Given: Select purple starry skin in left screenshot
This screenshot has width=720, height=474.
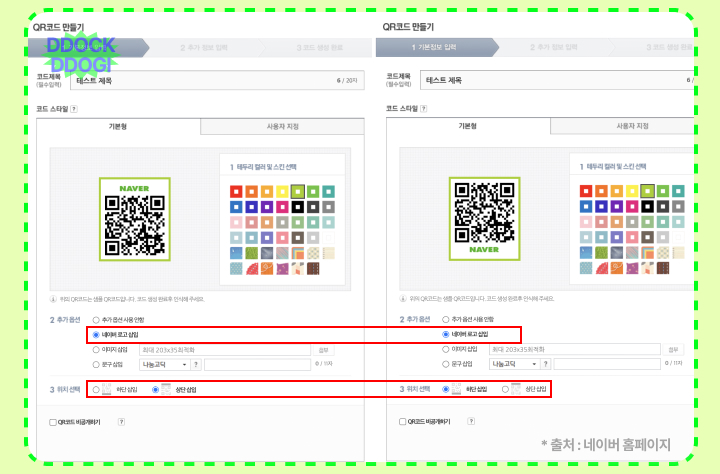Looking at the screenshot, I should click(282, 269).
